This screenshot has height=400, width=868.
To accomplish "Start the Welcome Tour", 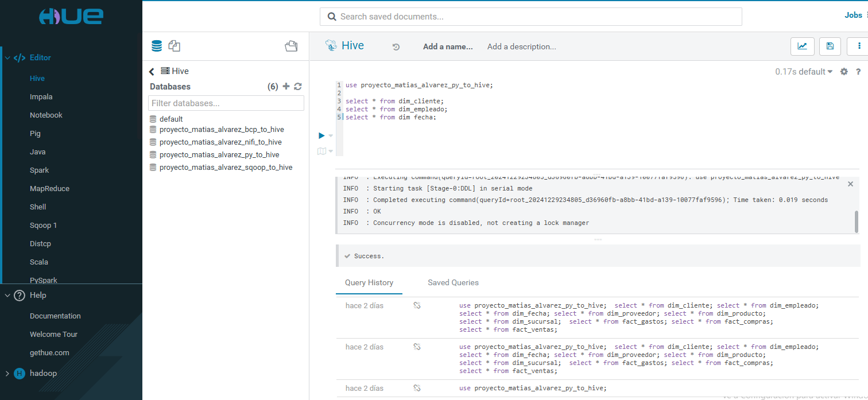I will tap(53, 335).
